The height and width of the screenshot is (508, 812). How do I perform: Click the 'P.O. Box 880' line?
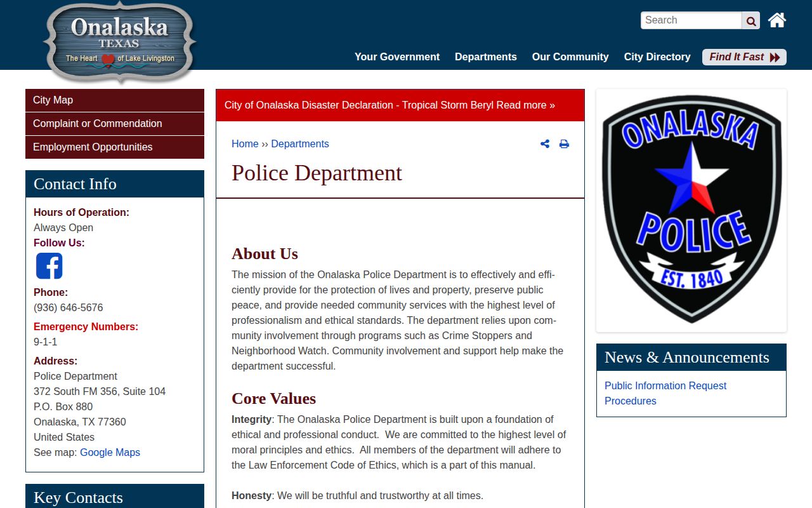[x=63, y=407]
